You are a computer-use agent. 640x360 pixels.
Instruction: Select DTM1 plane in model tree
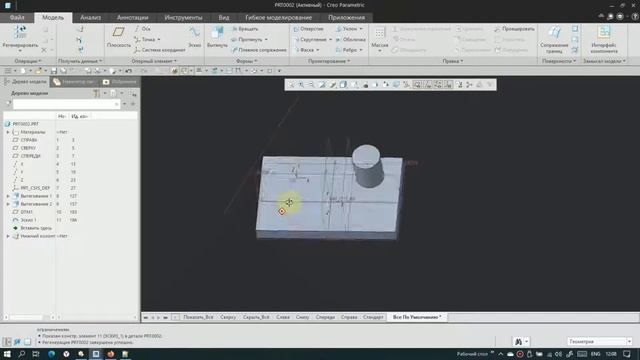(x=27, y=212)
